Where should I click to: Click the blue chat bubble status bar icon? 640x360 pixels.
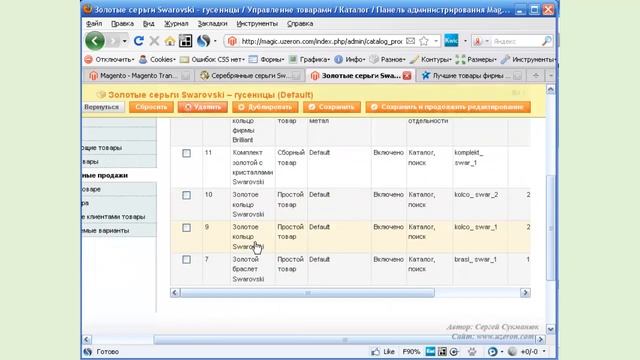(x=493, y=351)
